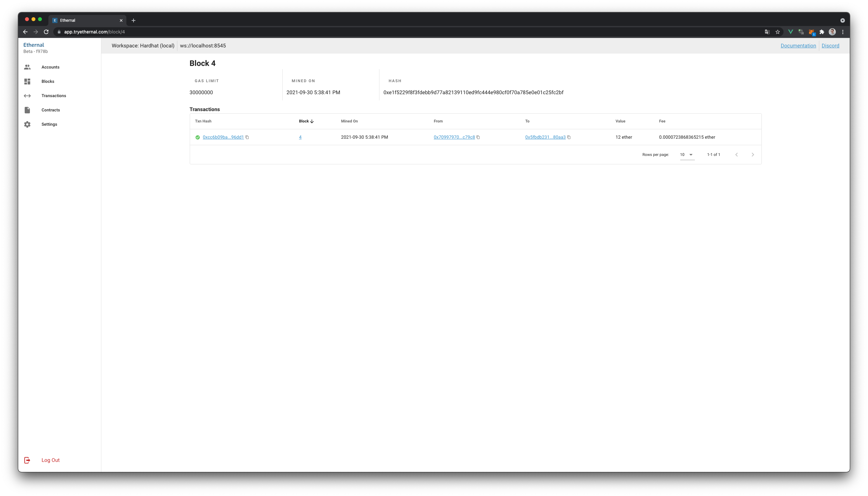Go to next table page
Viewport: 868px width, 496px height.
coord(753,155)
